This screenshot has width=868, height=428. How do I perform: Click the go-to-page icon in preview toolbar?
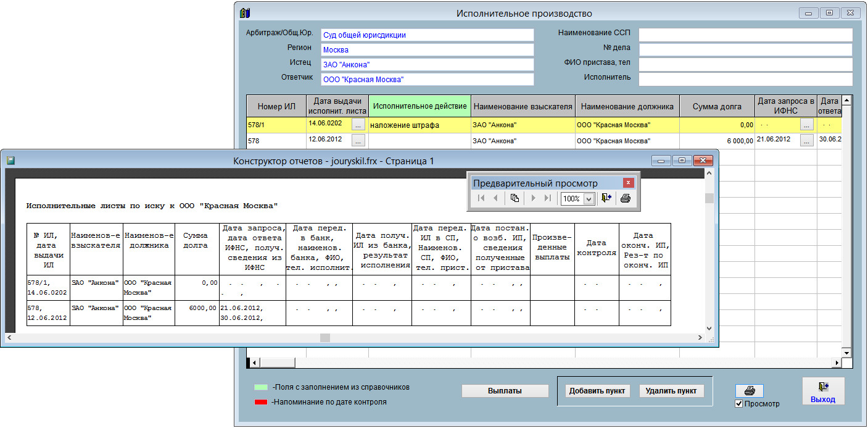pyautogui.click(x=515, y=199)
